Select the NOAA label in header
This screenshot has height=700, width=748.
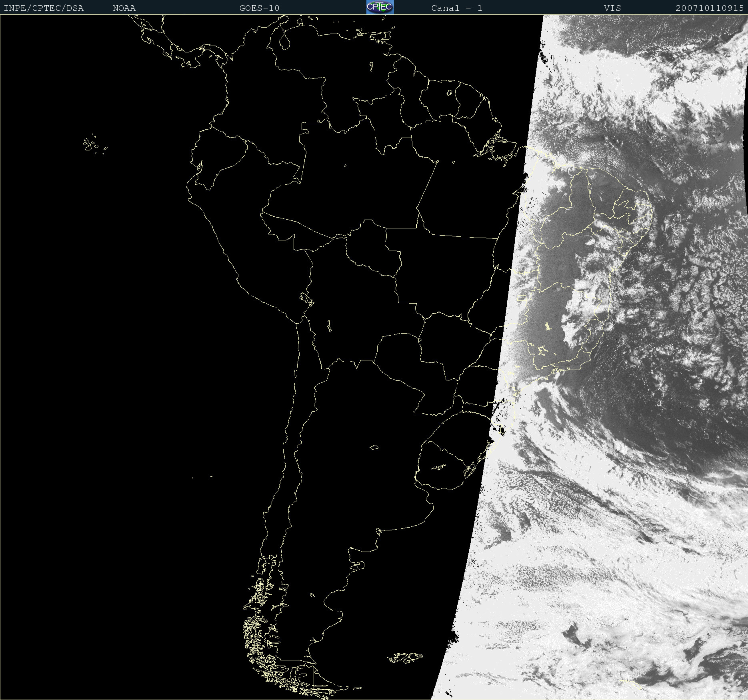[x=124, y=8]
